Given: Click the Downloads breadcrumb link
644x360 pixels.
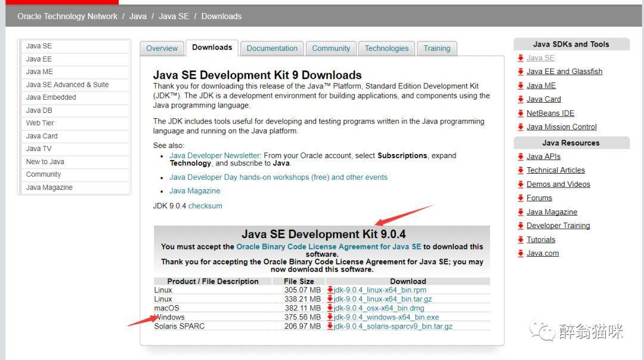Looking at the screenshot, I should pyautogui.click(x=221, y=16).
